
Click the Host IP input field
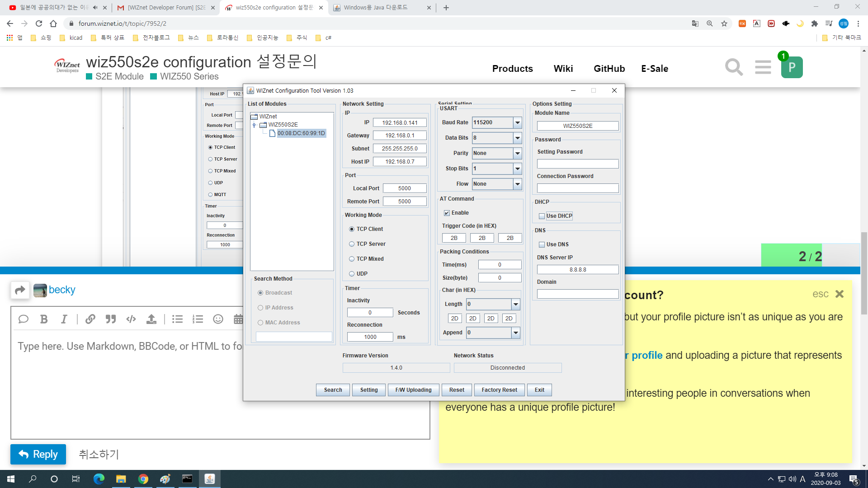pos(400,162)
